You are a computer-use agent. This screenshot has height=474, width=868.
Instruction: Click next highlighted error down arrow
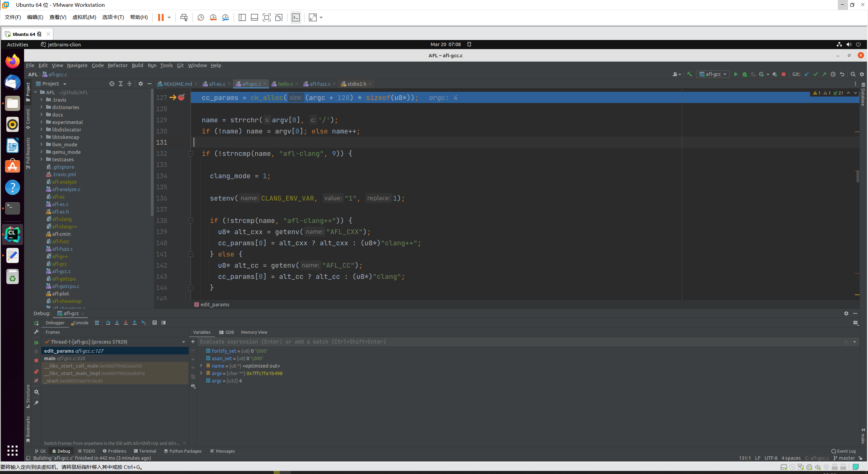(855, 93)
